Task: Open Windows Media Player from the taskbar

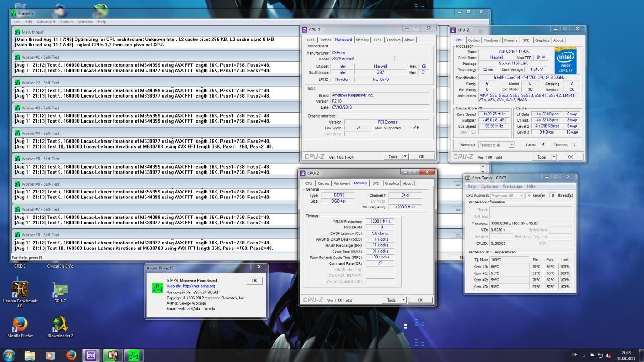Action: (50, 355)
